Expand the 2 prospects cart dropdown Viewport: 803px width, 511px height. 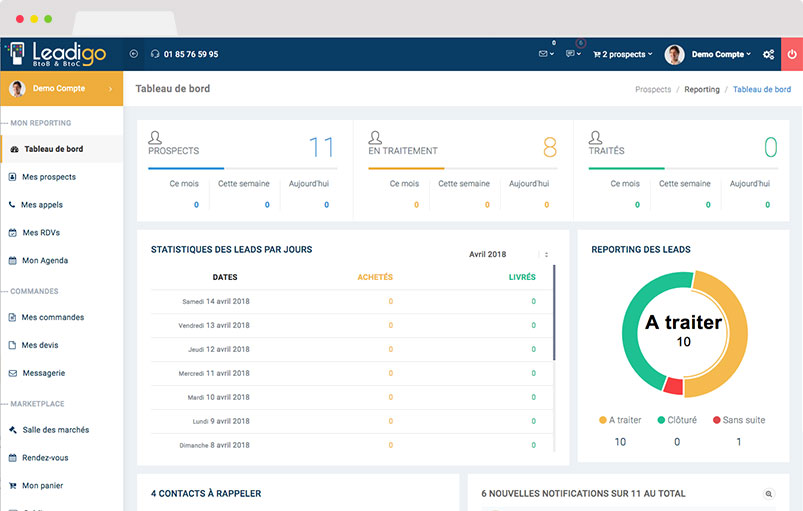pos(622,54)
